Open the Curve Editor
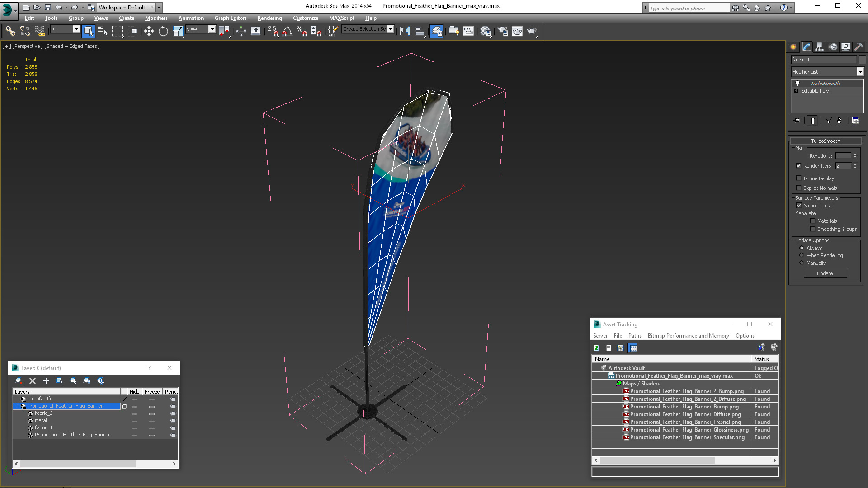This screenshot has width=868, height=488. tap(468, 31)
